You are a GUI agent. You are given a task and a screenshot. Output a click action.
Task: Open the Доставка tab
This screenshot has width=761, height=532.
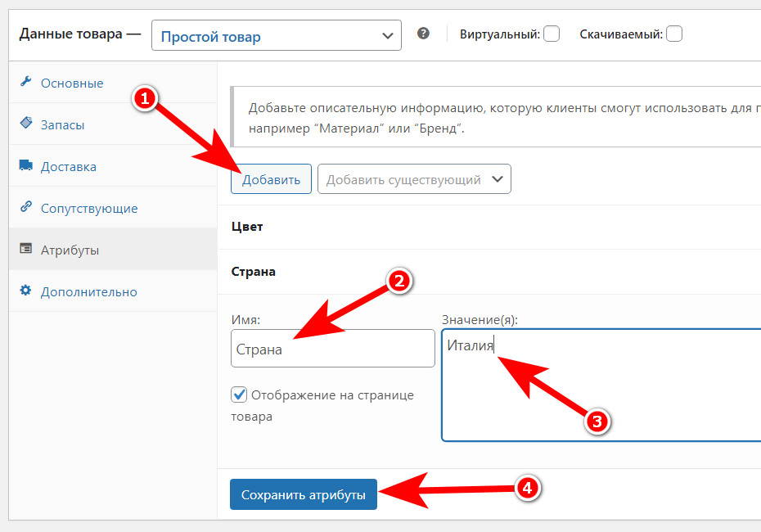pos(113,166)
